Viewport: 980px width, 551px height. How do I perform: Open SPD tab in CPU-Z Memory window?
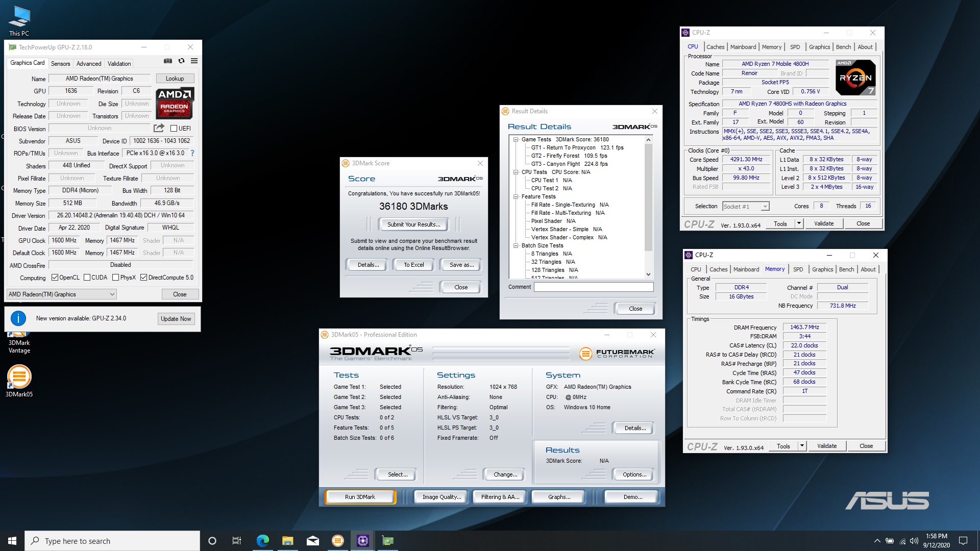[798, 269]
